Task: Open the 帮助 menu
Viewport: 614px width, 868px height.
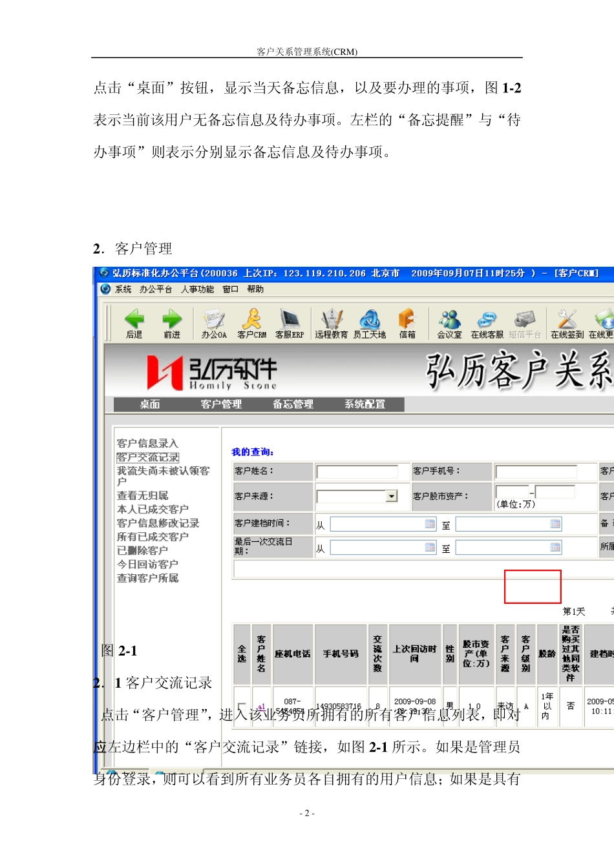Action: (255, 289)
